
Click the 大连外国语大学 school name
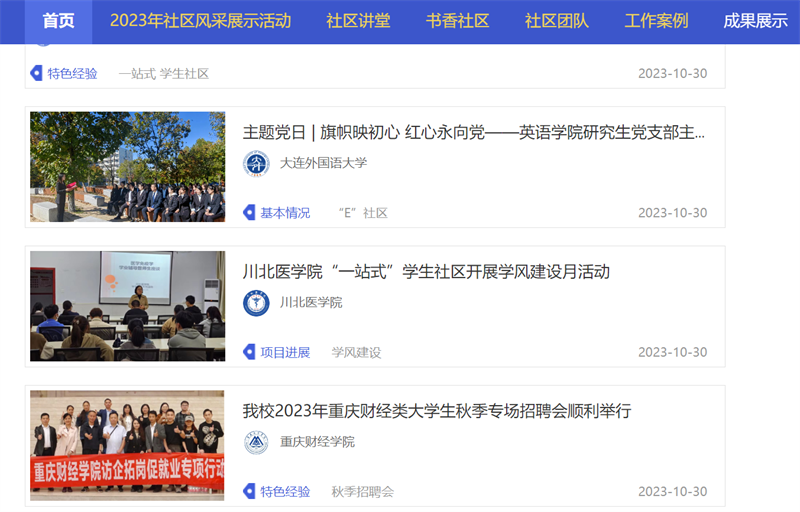tap(323, 163)
